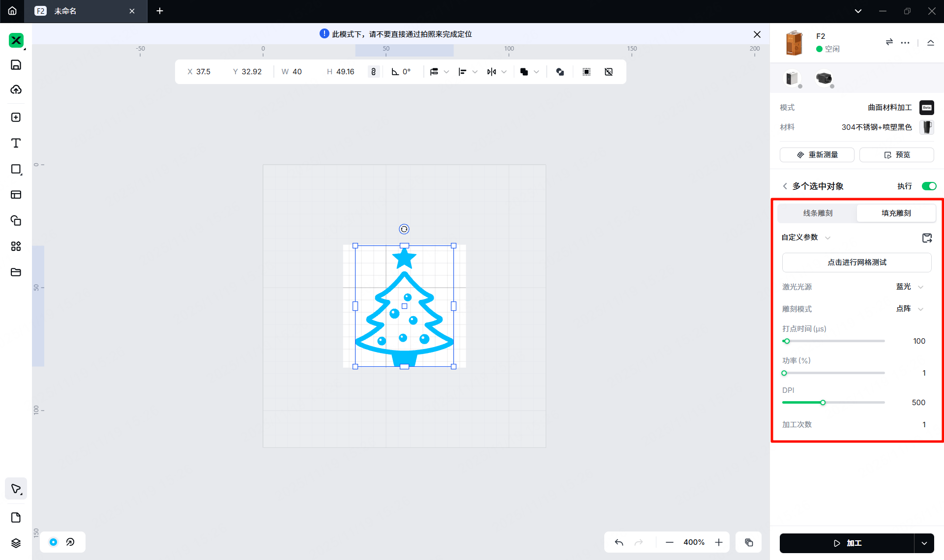Select the Text tool in sidebar
Image resolution: width=944 pixels, height=560 pixels.
[x=16, y=143]
